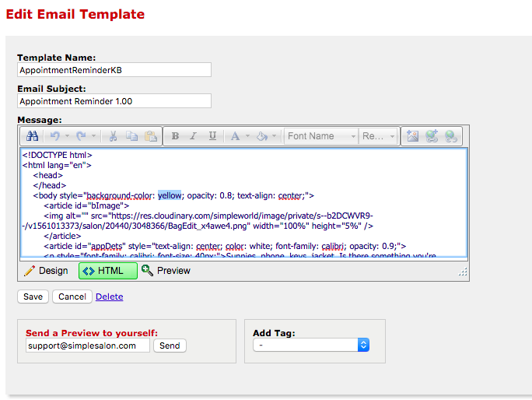Toggle italic formatting
The image size is (532, 400).
tap(194, 136)
